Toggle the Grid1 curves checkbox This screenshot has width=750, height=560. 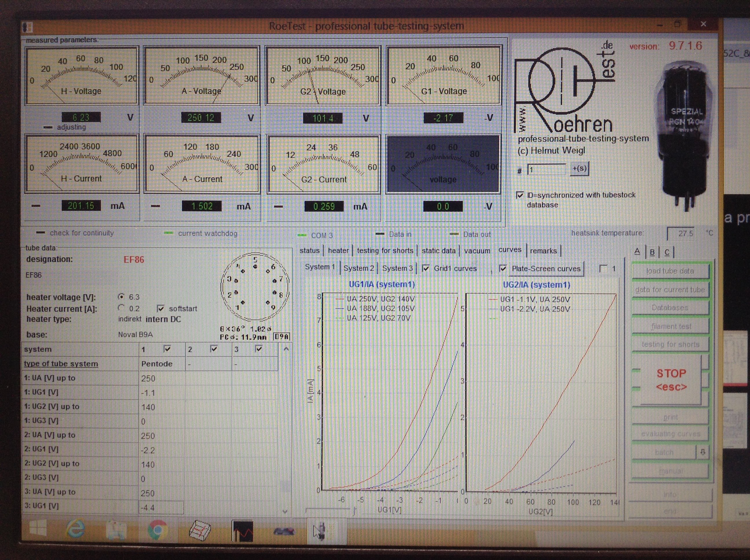point(426,268)
